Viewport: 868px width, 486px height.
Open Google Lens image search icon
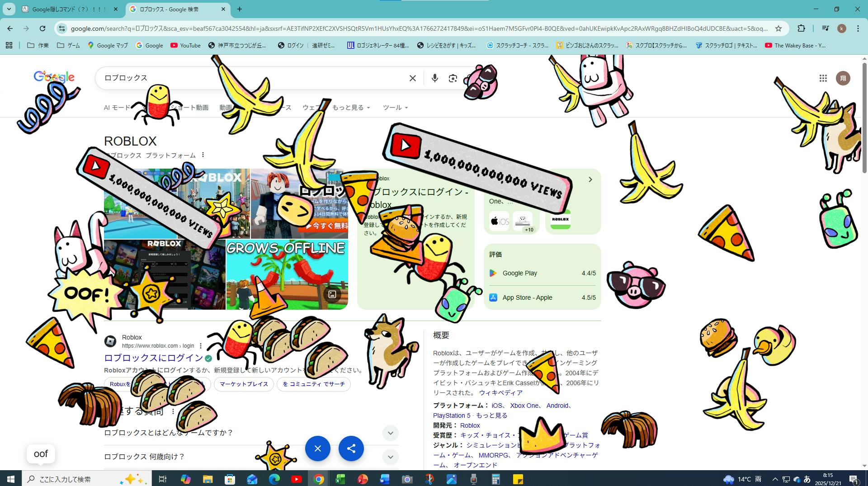point(453,78)
